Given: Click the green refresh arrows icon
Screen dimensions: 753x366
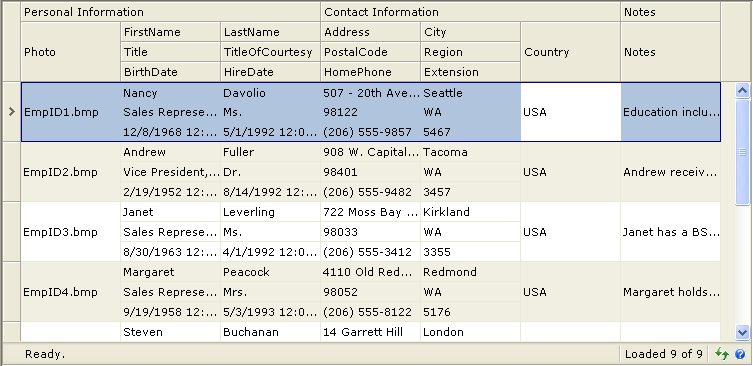Looking at the screenshot, I should (722, 354).
